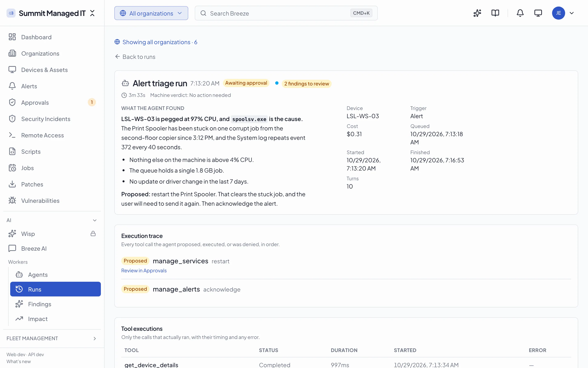This screenshot has height=368, width=588.
Task: Click the Scripts file-code icon
Action: [x=12, y=151]
